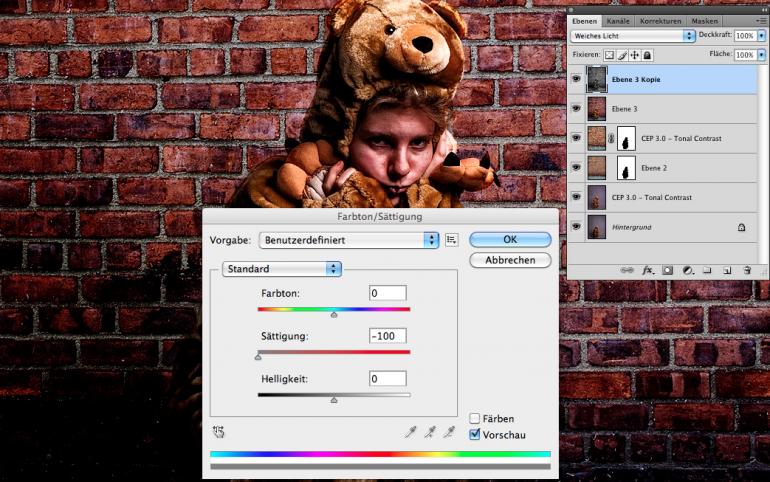The height and width of the screenshot is (482, 770).
Task: Switch to the Korrekturen tab
Action: [660, 20]
